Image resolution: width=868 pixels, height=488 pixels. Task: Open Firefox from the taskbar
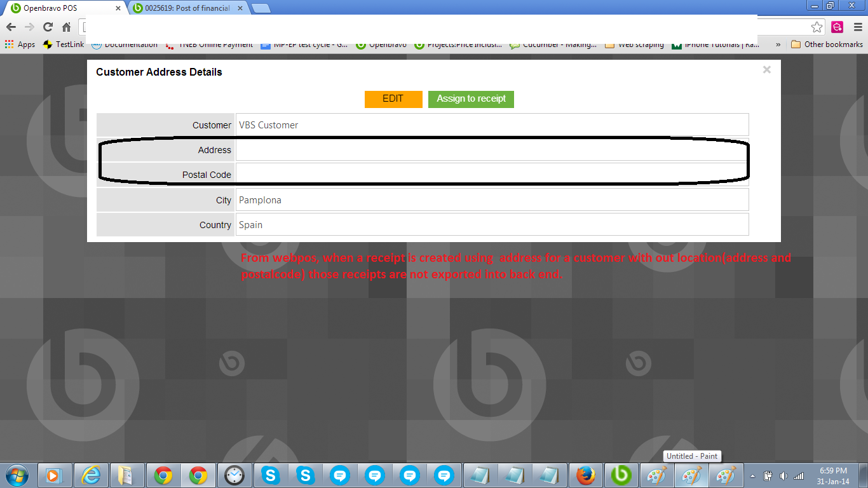tap(586, 475)
